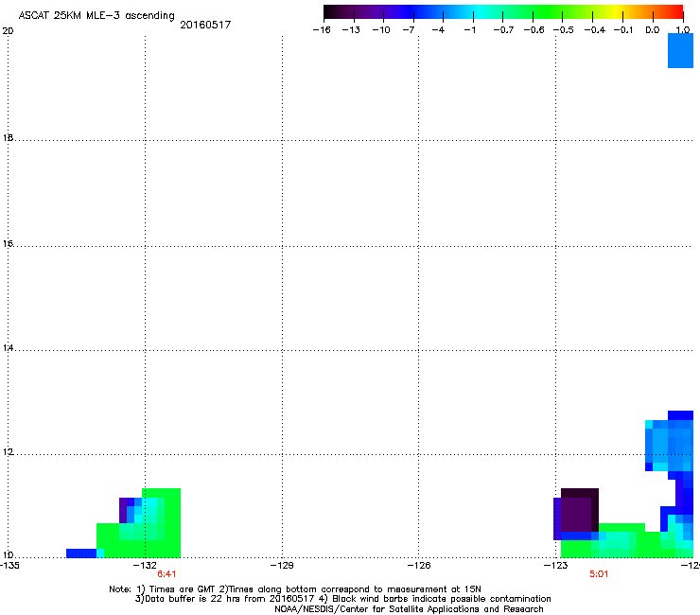Click the longitude label "-129"
Screen dimensions: 700x615
283,566
